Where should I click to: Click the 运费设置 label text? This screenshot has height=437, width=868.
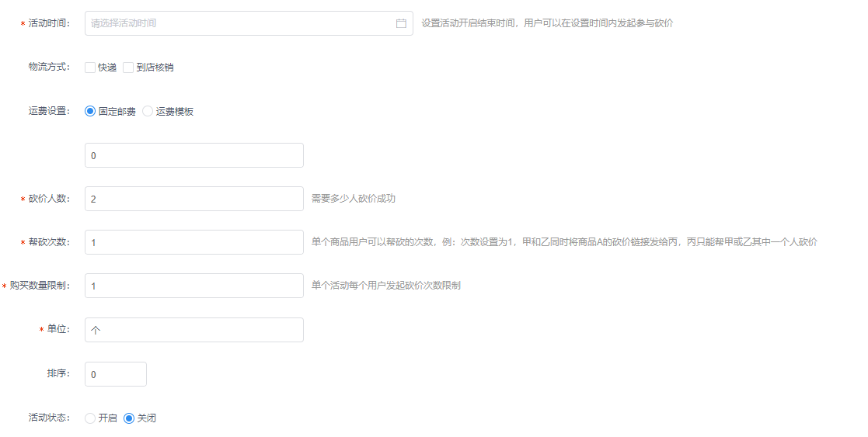point(48,111)
